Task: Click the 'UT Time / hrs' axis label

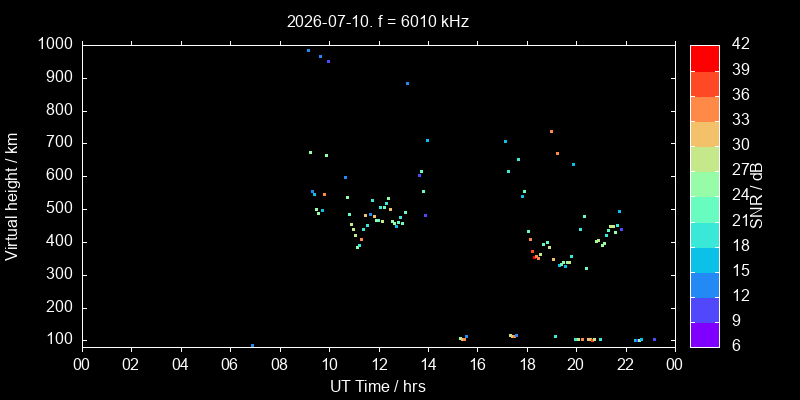Action: pyautogui.click(x=378, y=386)
